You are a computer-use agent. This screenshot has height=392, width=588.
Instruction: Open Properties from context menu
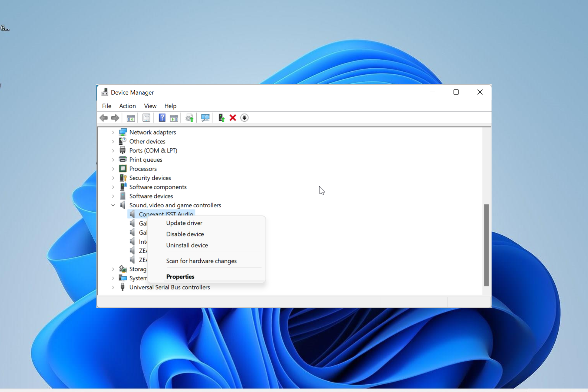tap(180, 276)
